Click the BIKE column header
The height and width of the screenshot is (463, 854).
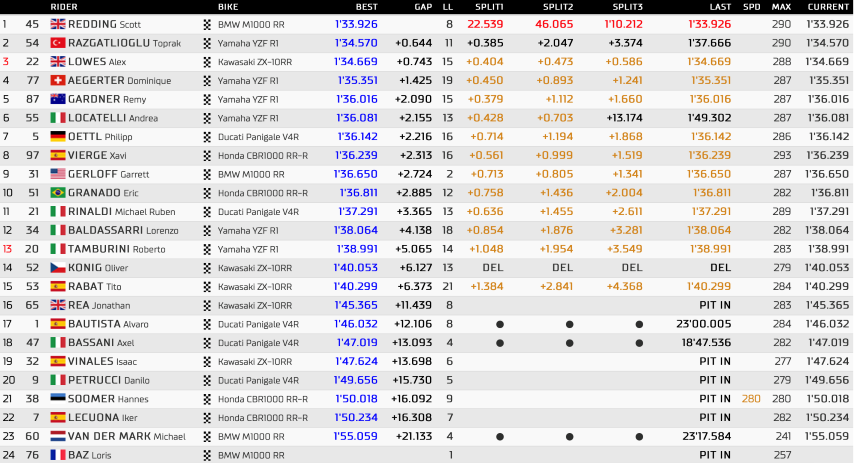pyautogui.click(x=228, y=7)
